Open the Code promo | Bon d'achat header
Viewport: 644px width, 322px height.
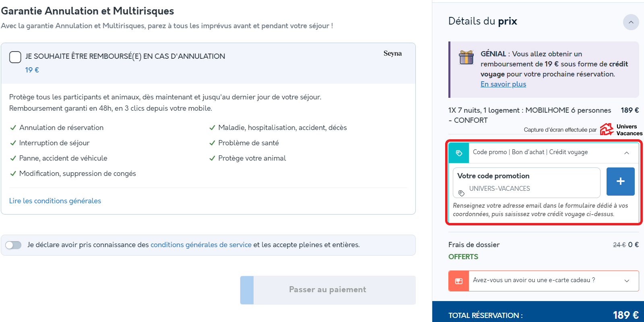(x=530, y=152)
